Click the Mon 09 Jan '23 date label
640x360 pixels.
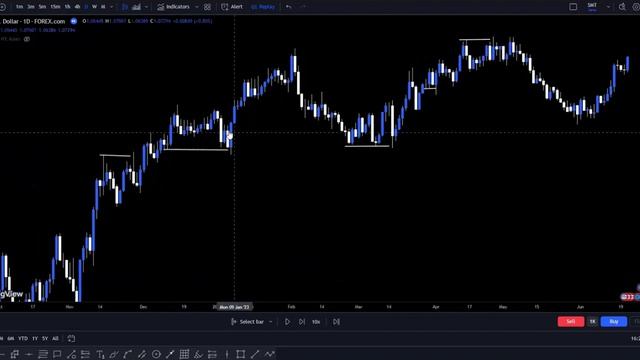coord(234,307)
